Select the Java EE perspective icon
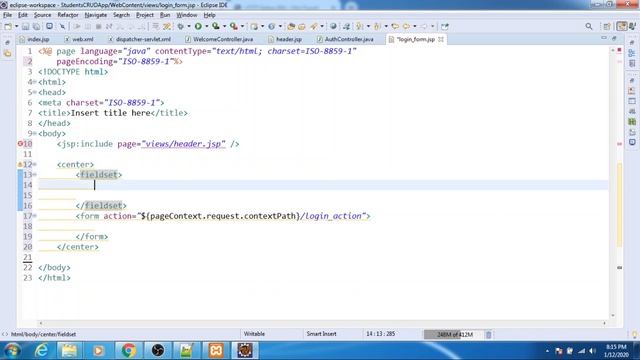The height and width of the screenshot is (360, 640). pyautogui.click(x=621, y=27)
